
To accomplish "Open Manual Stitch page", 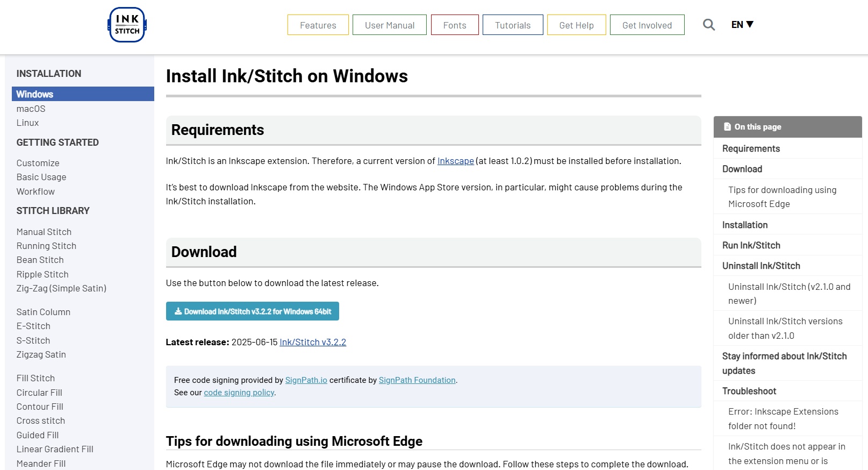I will (44, 232).
